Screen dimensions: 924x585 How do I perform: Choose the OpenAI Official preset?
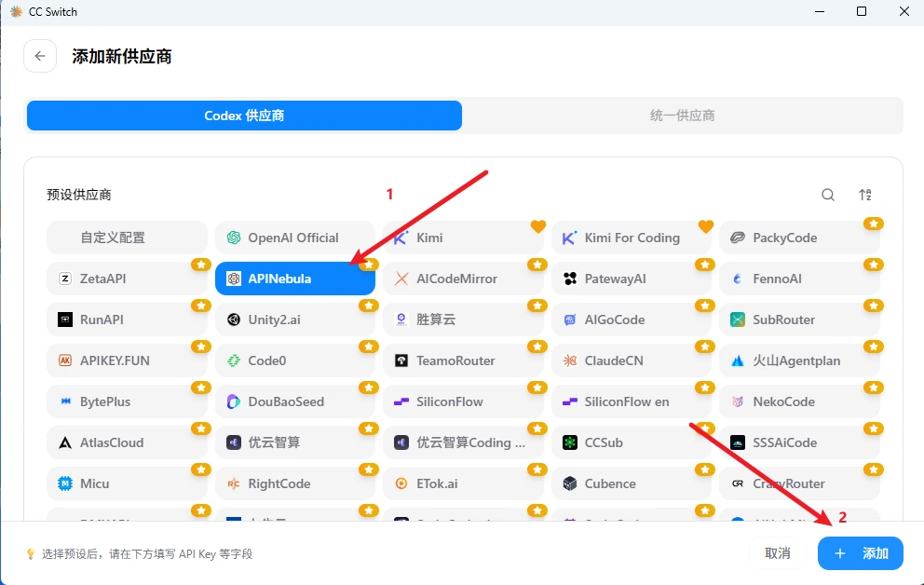point(295,238)
